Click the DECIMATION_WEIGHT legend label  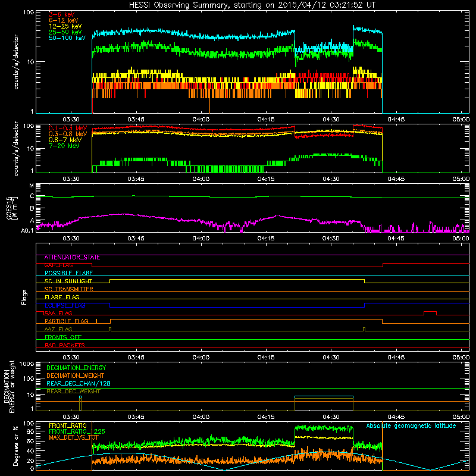(76, 375)
